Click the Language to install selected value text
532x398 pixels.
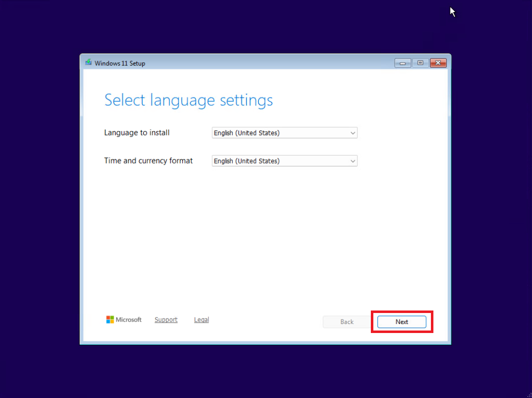click(247, 133)
